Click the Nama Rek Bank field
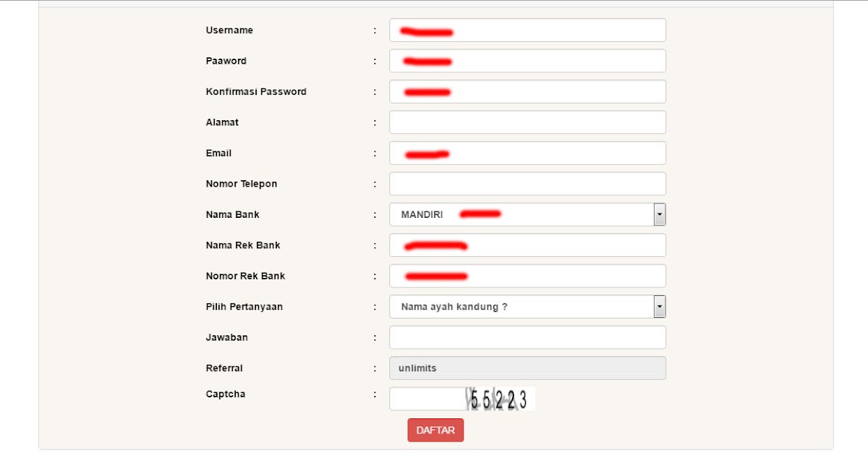The height and width of the screenshot is (456, 868). (x=527, y=245)
